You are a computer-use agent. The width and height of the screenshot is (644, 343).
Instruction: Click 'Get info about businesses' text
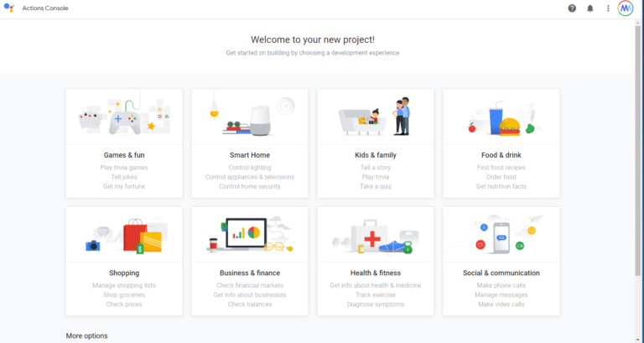(x=250, y=295)
